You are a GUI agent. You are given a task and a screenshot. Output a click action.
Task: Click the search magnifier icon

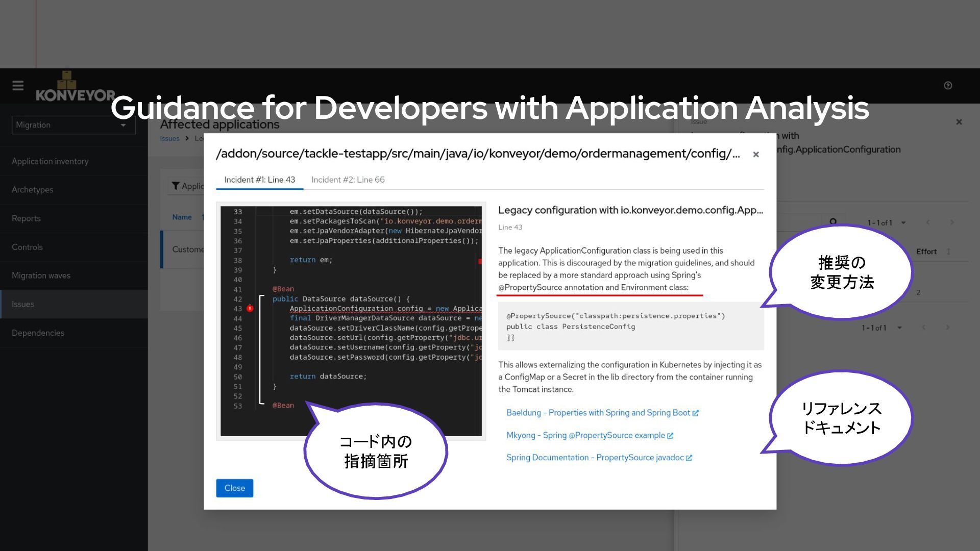(833, 222)
